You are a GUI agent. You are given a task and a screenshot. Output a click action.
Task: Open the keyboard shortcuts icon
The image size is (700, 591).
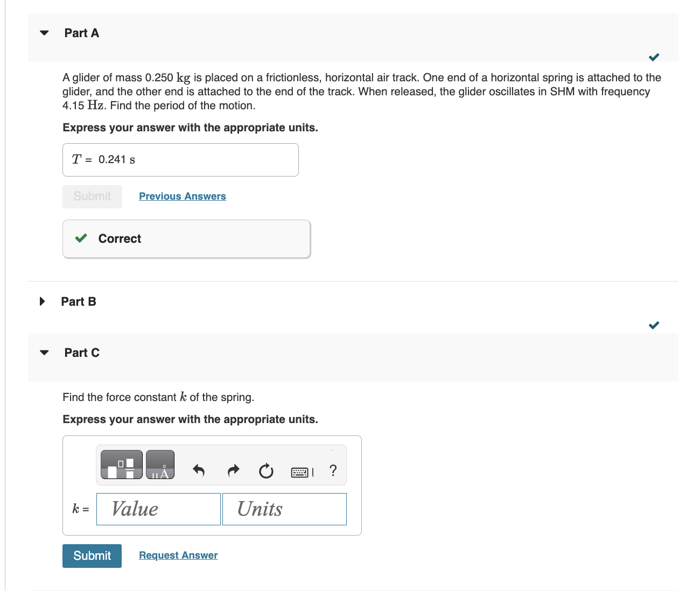[x=300, y=472]
